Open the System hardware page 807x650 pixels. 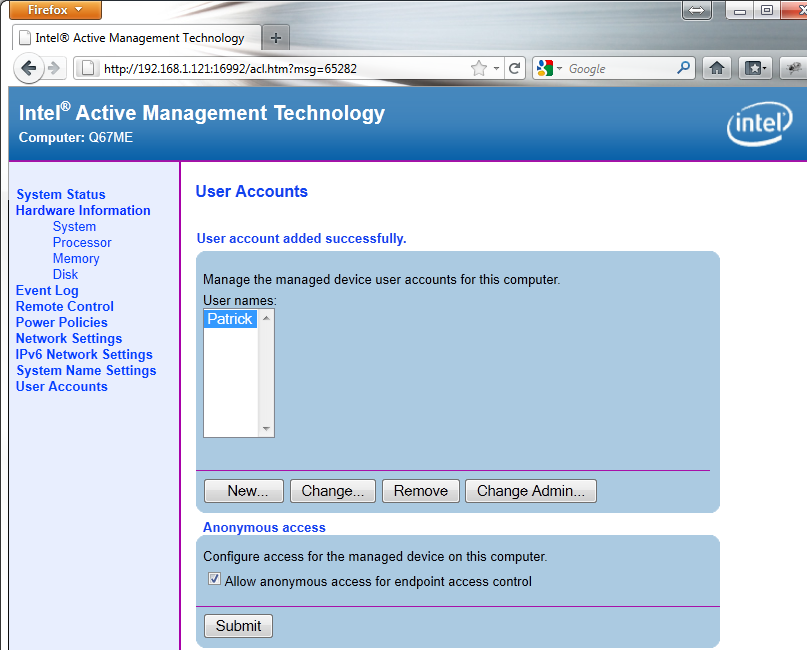[x=74, y=226]
